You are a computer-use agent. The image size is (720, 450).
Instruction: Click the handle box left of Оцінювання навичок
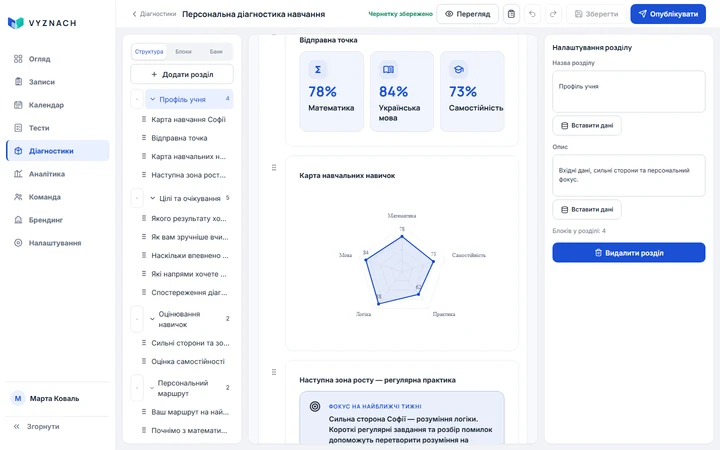[x=137, y=319]
